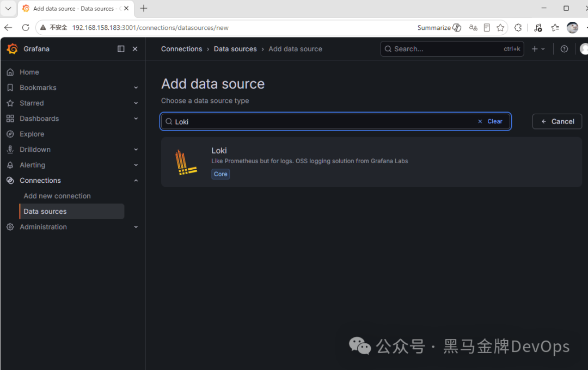Open browser profile avatar

[572, 27]
